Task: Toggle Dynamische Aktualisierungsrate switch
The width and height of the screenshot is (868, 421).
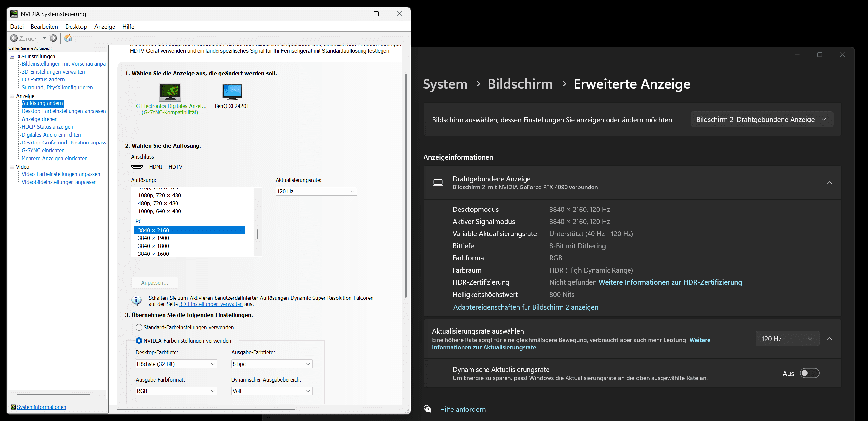Action: coord(810,373)
